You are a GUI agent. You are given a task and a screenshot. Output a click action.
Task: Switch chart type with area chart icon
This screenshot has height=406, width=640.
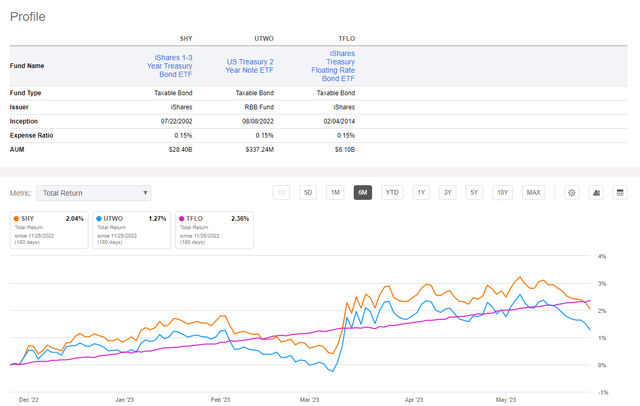[596, 193]
